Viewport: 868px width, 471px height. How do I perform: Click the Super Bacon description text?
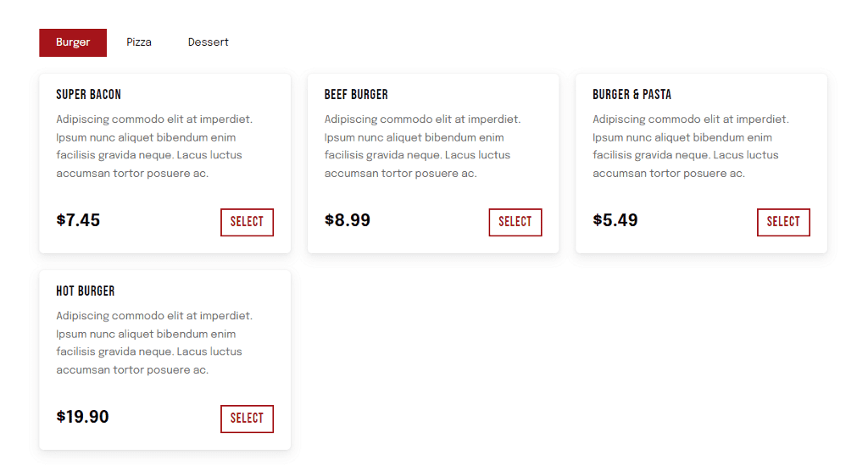point(154,147)
